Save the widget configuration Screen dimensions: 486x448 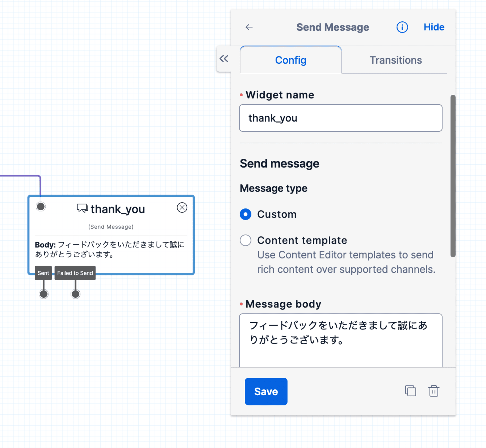pyautogui.click(x=266, y=391)
